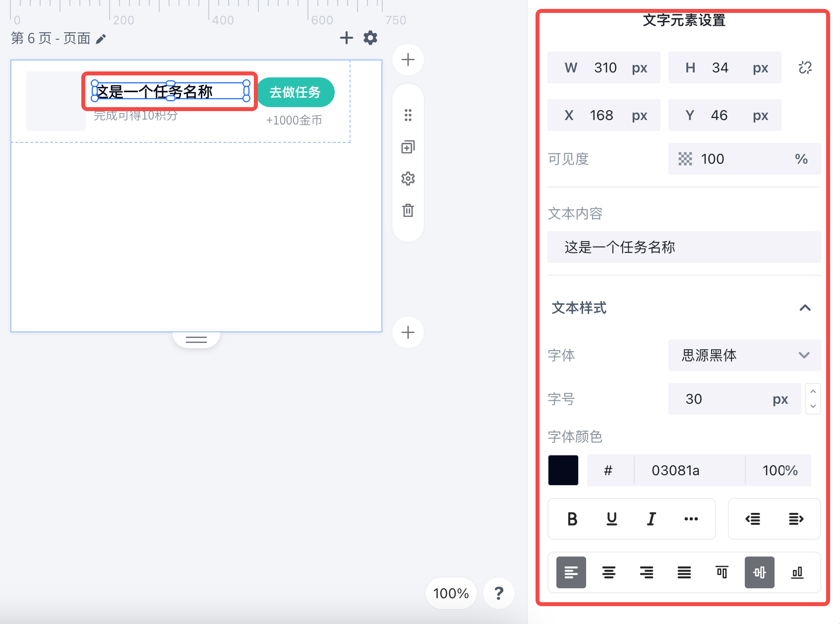Click the height field showing 34
The width and height of the screenshot is (840, 624).
[725, 67]
